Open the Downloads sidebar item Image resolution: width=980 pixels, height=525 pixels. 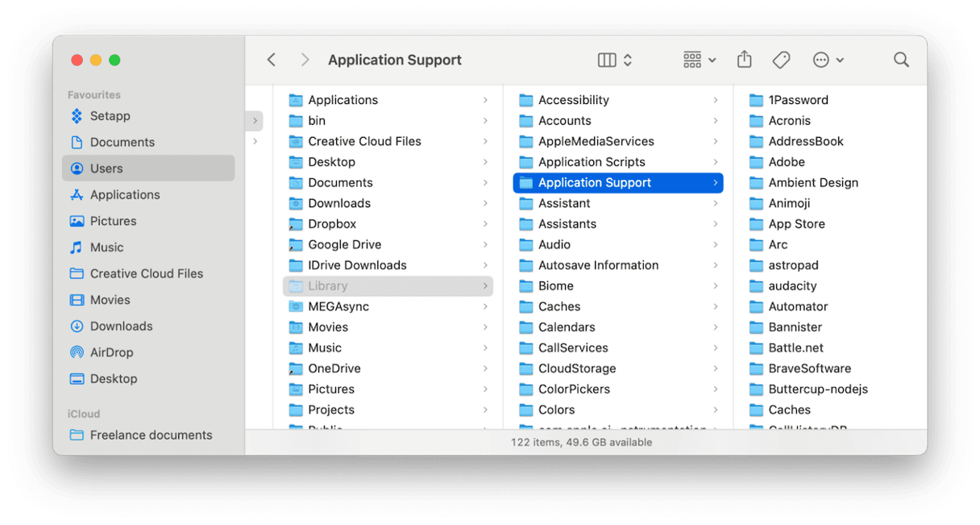(121, 326)
